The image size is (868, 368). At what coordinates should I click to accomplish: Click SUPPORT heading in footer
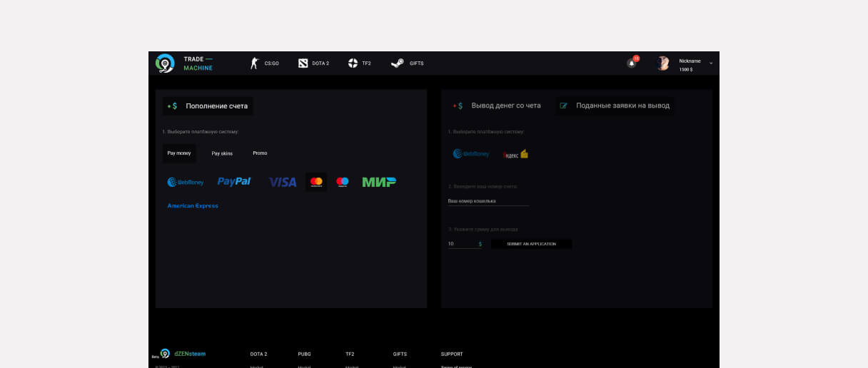tap(452, 354)
